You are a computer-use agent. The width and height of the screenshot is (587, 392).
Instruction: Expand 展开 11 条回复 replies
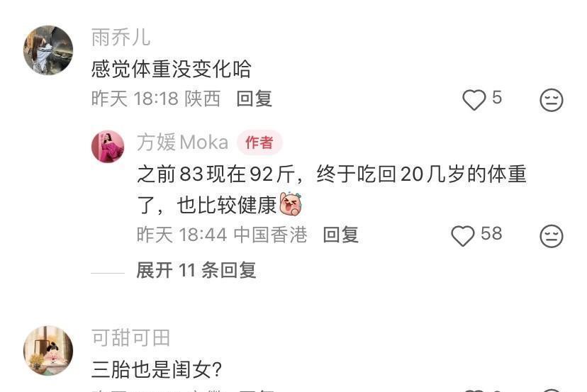[x=196, y=270]
